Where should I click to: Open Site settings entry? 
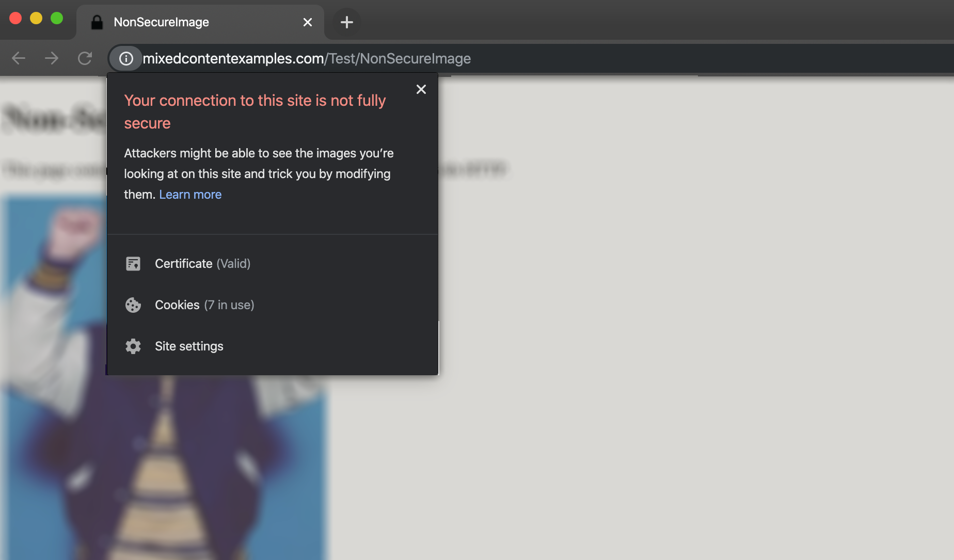click(x=189, y=346)
